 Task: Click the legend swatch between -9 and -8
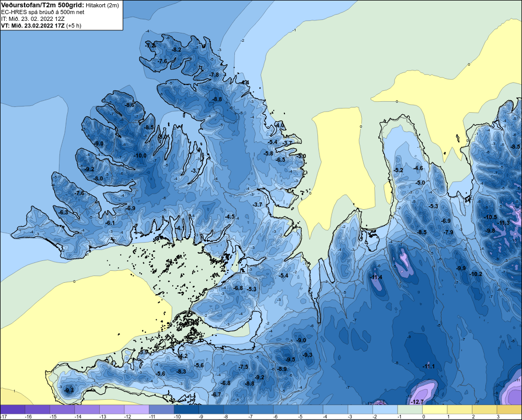[x=211, y=410]
